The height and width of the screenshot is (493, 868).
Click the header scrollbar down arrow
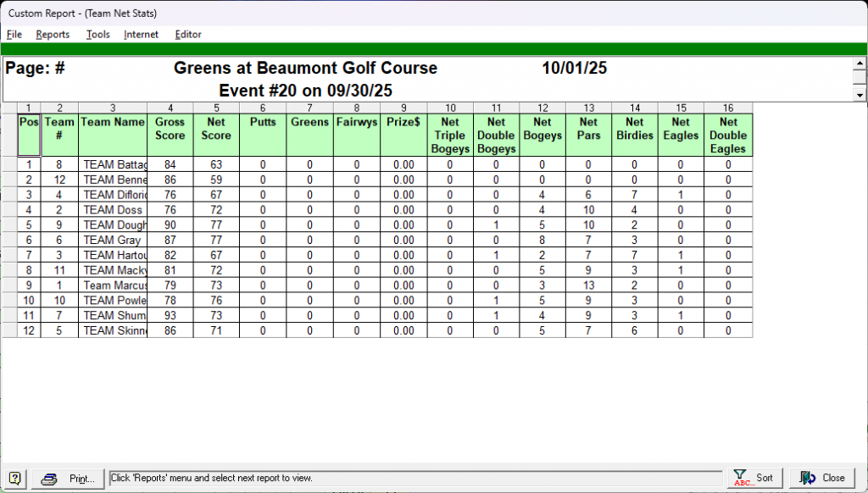pos(860,95)
